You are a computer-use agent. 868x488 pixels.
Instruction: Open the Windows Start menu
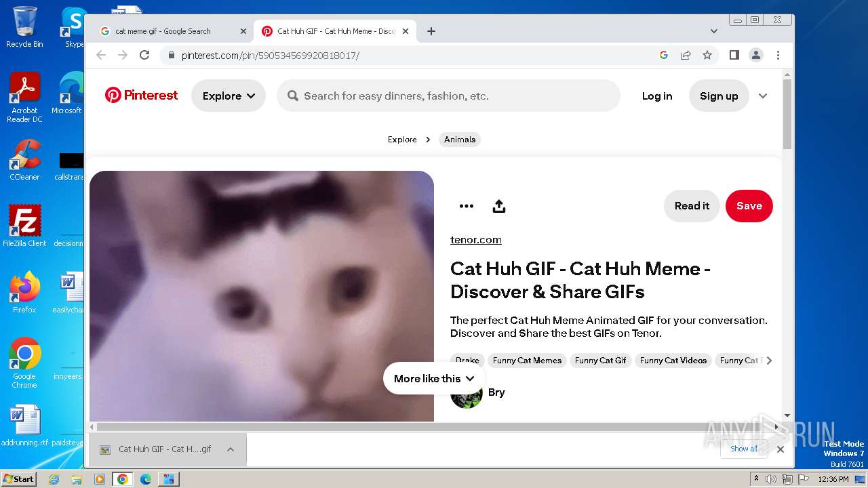click(19, 479)
